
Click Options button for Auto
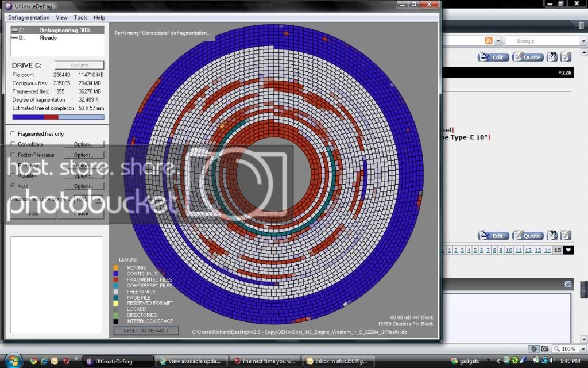pyautogui.click(x=84, y=186)
